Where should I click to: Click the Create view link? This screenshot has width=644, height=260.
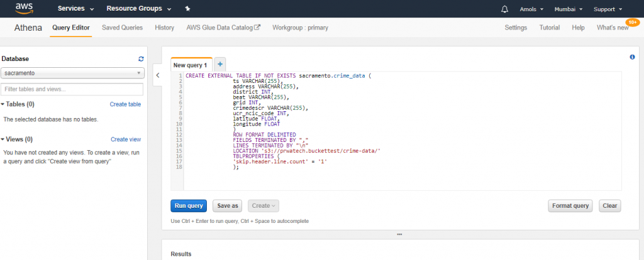point(126,139)
